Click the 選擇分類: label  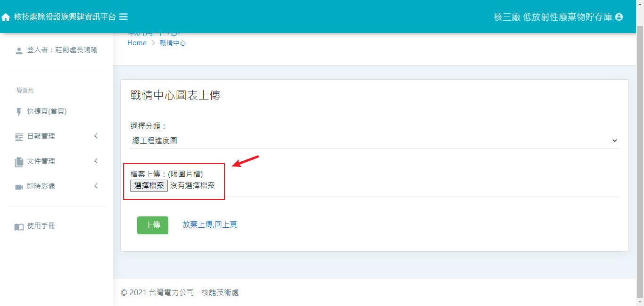pyautogui.click(x=148, y=126)
